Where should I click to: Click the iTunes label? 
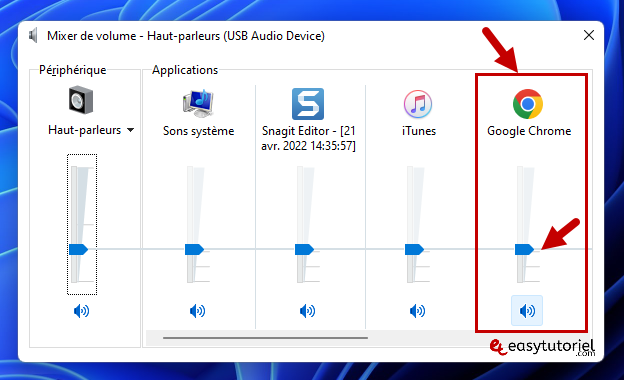(x=419, y=131)
